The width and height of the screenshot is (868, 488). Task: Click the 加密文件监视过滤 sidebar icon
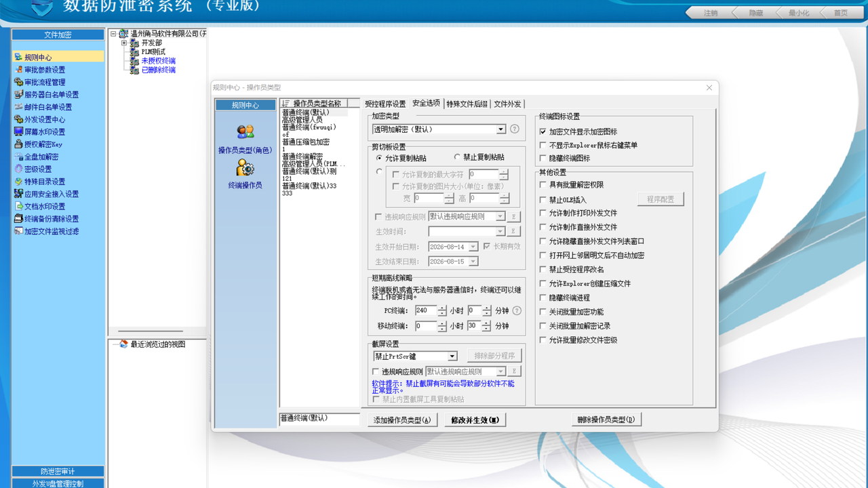[x=18, y=231]
